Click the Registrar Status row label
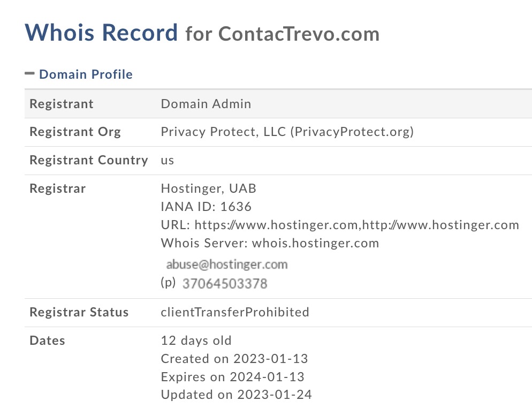This screenshot has height=408, width=532. pos(79,312)
